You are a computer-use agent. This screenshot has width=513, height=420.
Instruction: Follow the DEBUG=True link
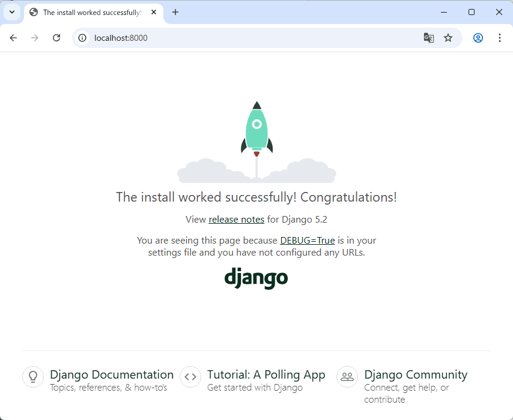pos(307,240)
